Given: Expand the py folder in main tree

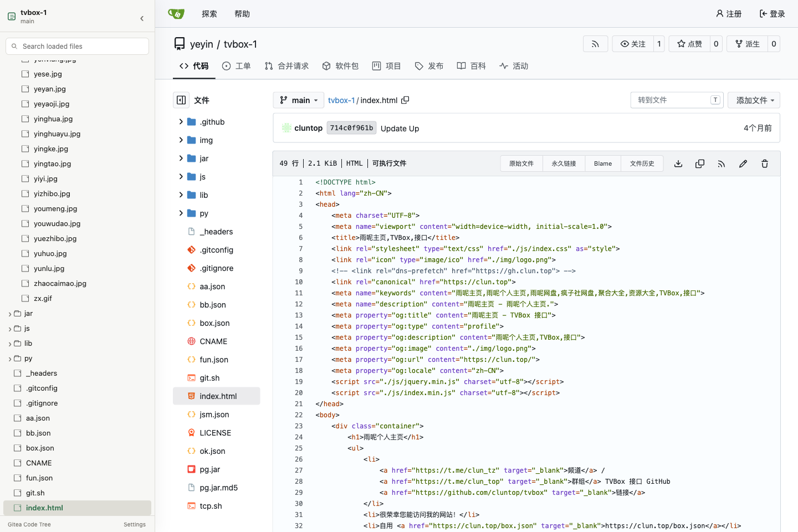Looking at the screenshot, I should coord(181,213).
